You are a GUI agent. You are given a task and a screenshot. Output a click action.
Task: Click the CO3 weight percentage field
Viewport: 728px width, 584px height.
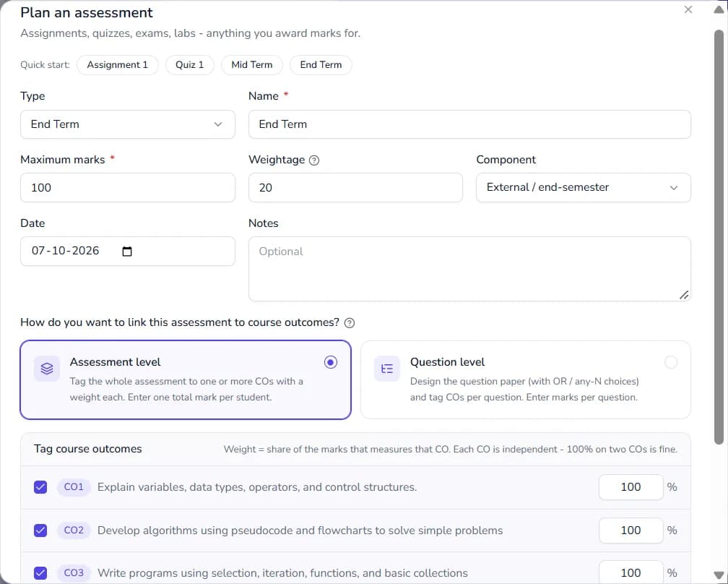tap(631, 573)
